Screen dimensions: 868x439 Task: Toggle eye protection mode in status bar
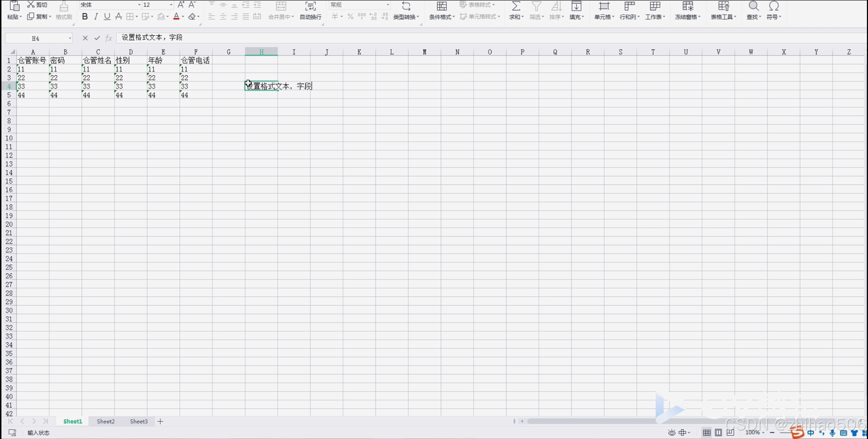(x=671, y=433)
